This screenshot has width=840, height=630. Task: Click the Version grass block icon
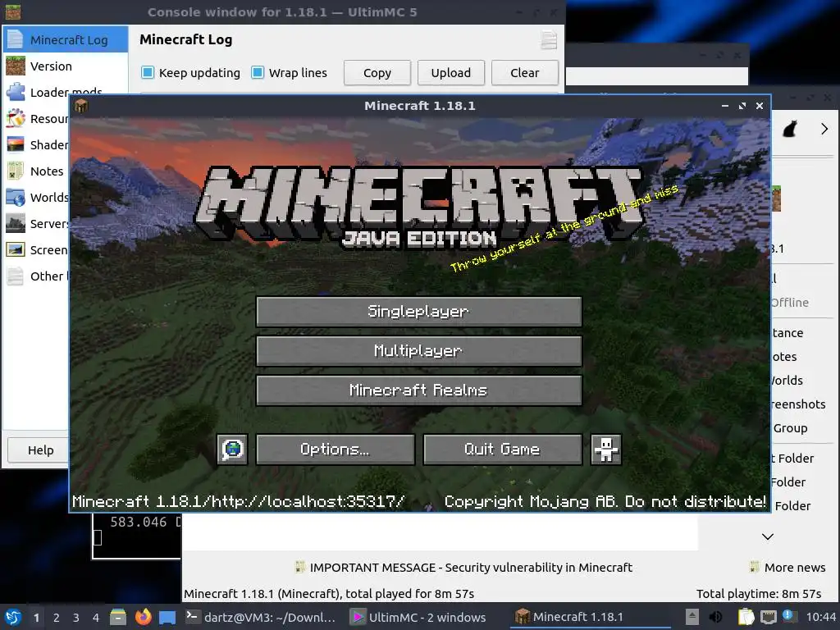tap(16, 66)
